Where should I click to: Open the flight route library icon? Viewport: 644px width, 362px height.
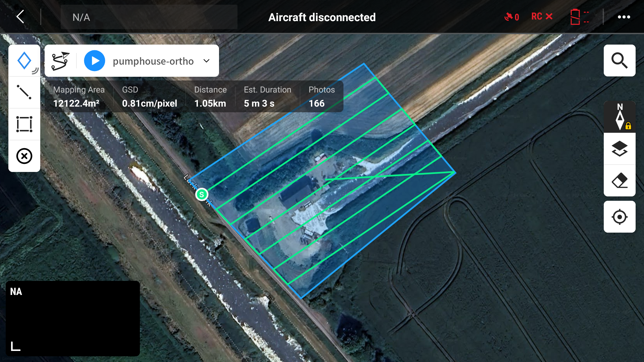click(x=60, y=61)
